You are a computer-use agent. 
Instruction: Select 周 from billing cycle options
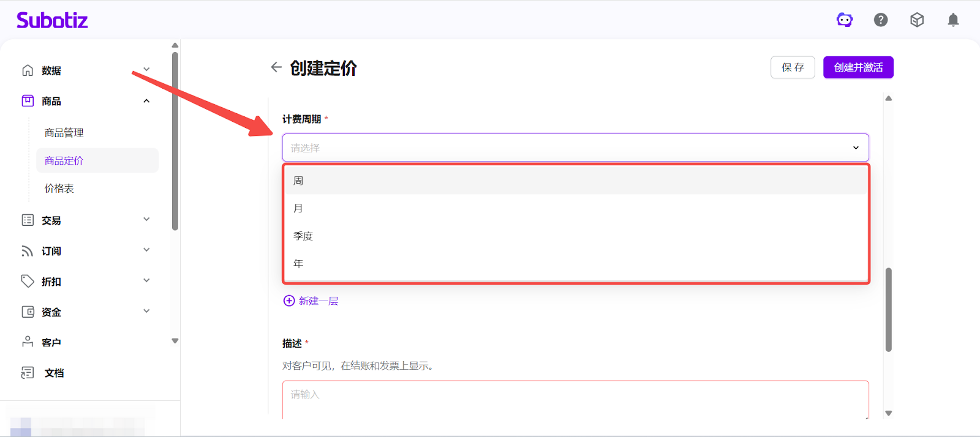[x=298, y=181]
